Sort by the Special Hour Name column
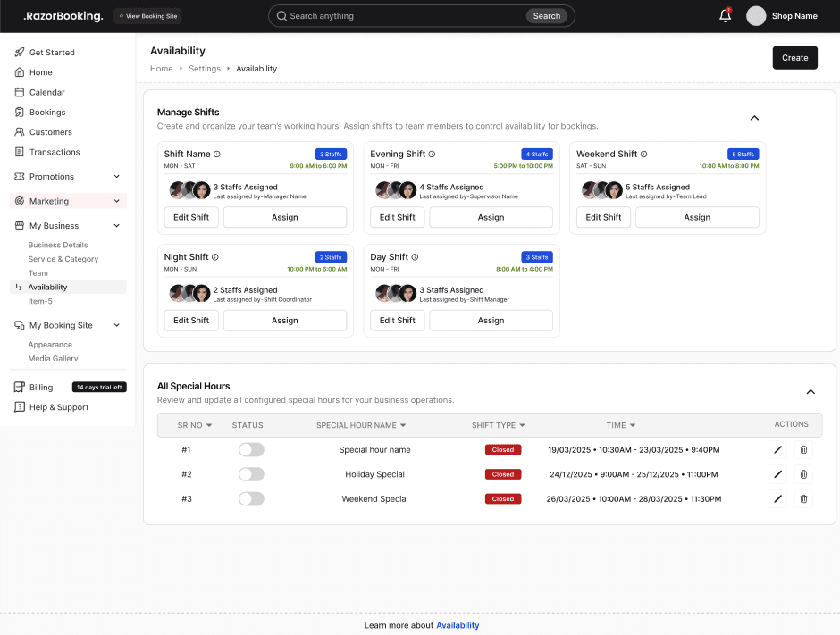840x635 pixels. [403, 425]
